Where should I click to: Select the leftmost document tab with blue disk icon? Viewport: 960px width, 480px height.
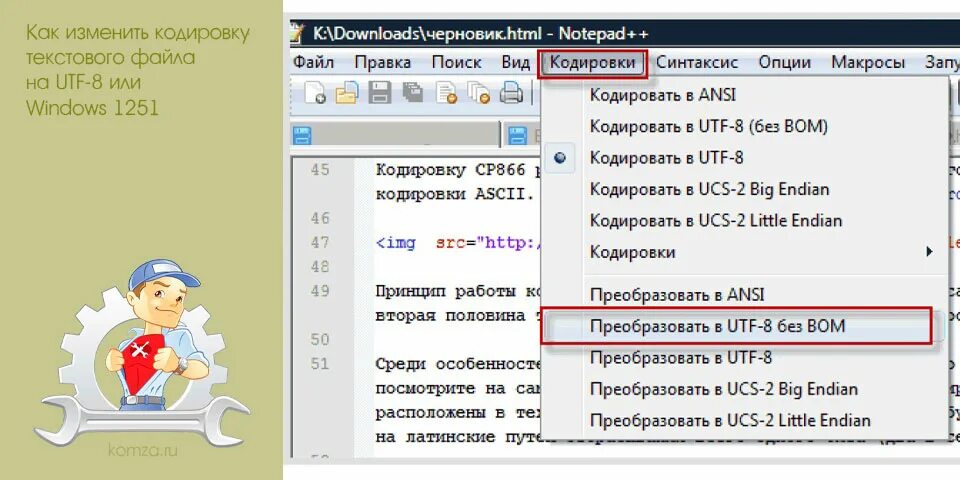(301, 135)
